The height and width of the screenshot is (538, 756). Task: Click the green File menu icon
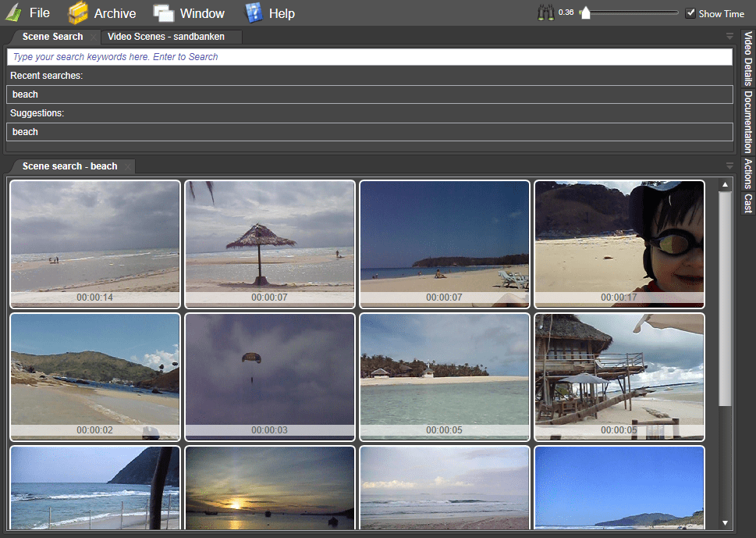click(14, 12)
